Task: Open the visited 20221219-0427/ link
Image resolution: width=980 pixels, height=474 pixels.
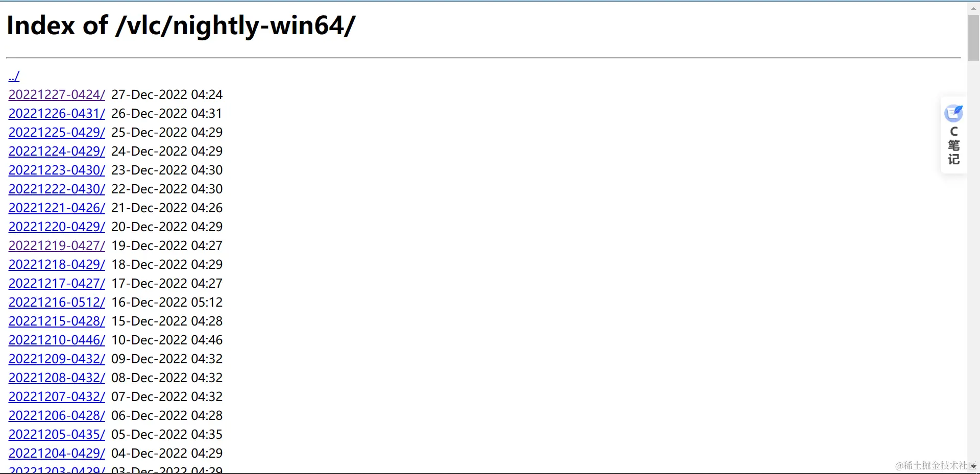Action: (57, 246)
